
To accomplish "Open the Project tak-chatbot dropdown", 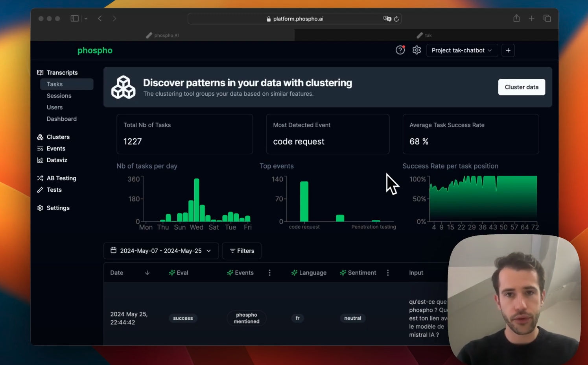I will point(462,50).
